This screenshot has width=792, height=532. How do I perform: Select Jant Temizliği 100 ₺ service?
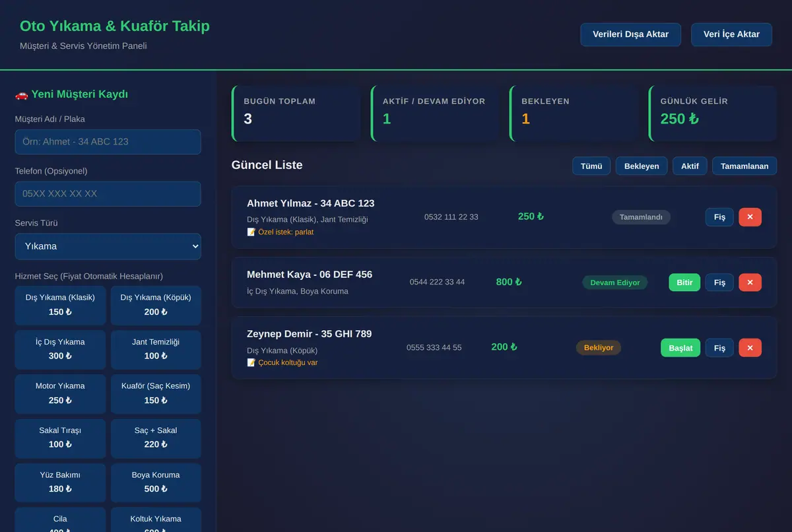tap(156, 349)
